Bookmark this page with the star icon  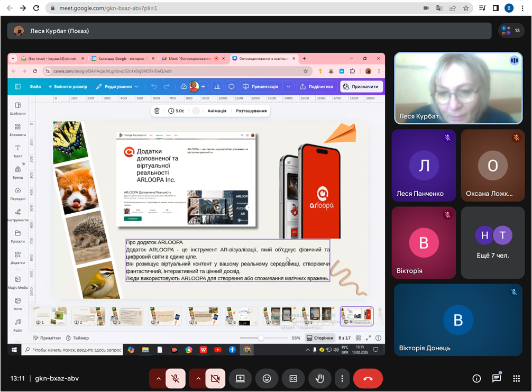[x=466, y=8]
